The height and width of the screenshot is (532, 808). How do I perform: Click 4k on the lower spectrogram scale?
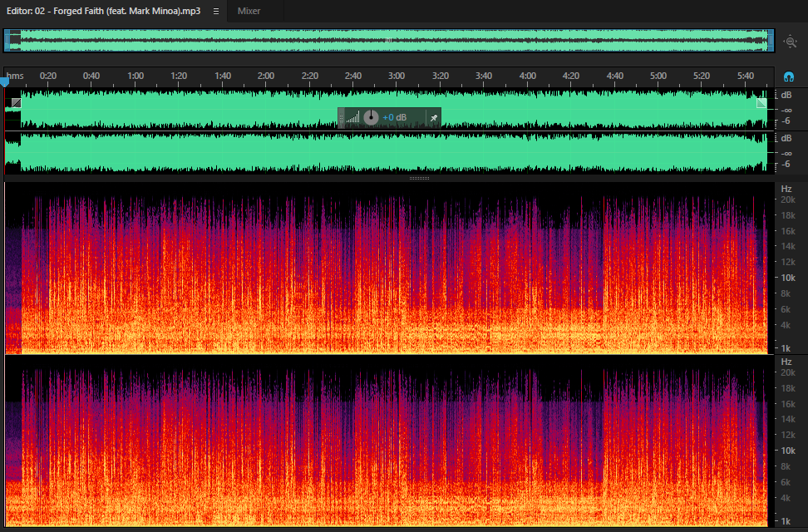[x=786, y=498]
